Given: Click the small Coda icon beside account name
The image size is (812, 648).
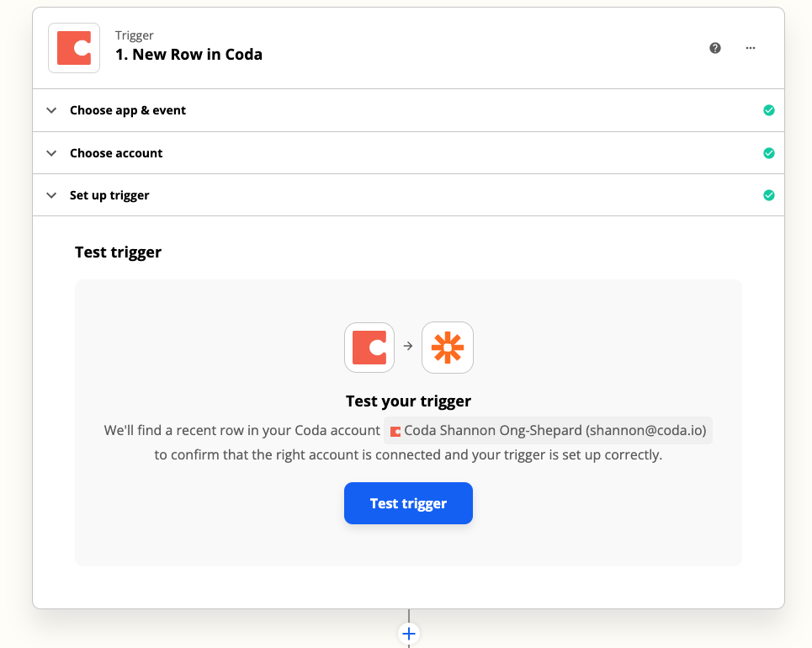Looking at the screenshot, I should [395, 432].
